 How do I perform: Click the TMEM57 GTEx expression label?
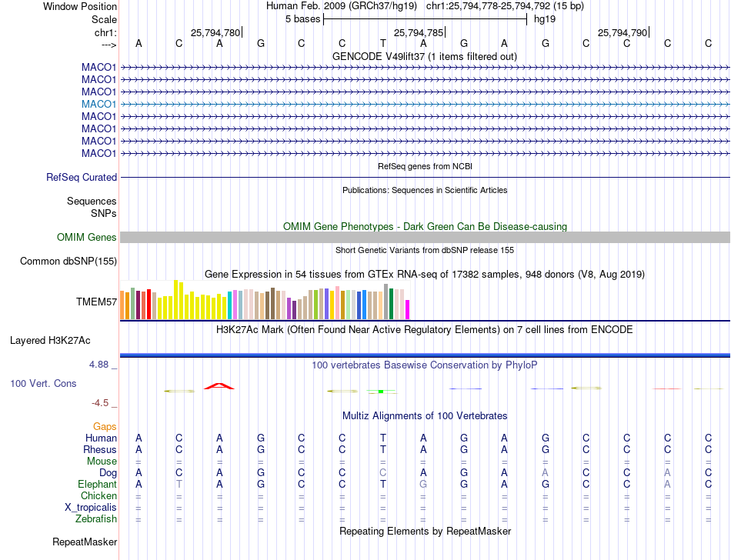pos(96,302)
